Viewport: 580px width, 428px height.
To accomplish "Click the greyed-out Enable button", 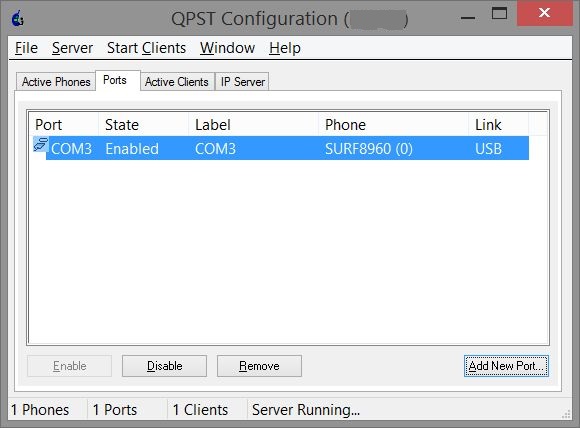I will pyautogui.click(x=70, y=366).
